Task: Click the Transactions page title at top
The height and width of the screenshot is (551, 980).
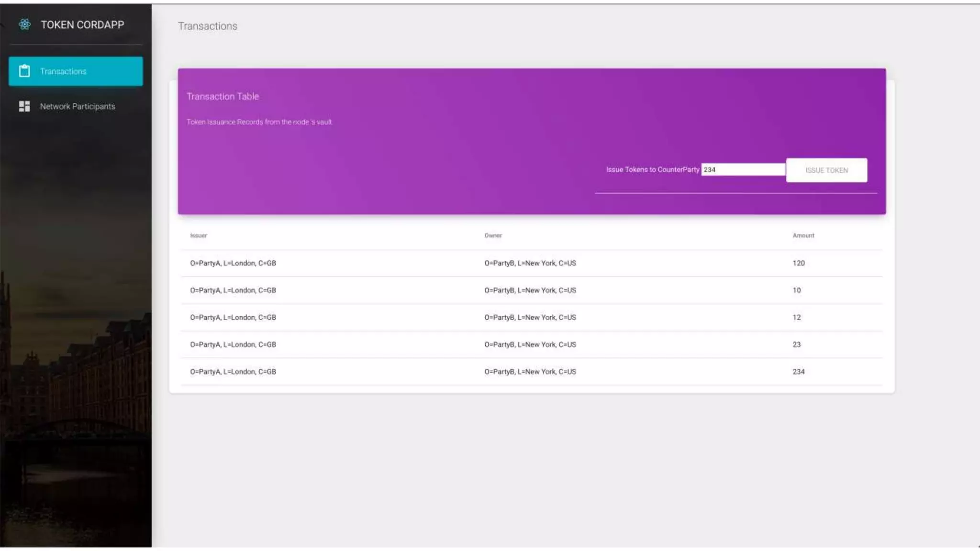Action: coord(207,26)
